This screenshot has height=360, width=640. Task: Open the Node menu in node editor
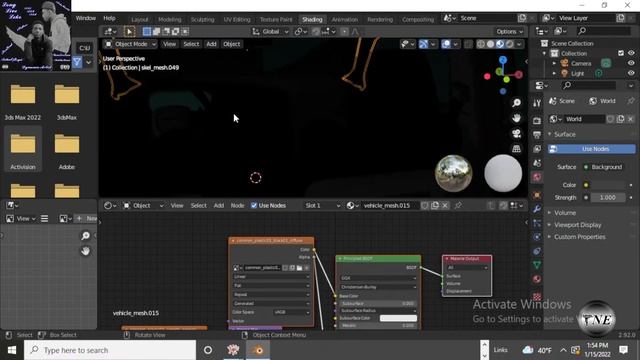237,205
